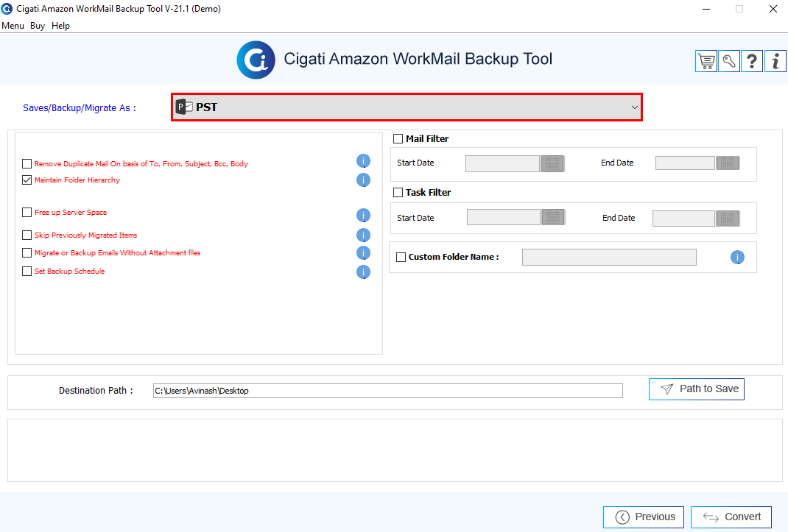This screenshot has height=532, width=788.
Task: Click the Task Filter Start Date field
Action: [x=504, y=218]
